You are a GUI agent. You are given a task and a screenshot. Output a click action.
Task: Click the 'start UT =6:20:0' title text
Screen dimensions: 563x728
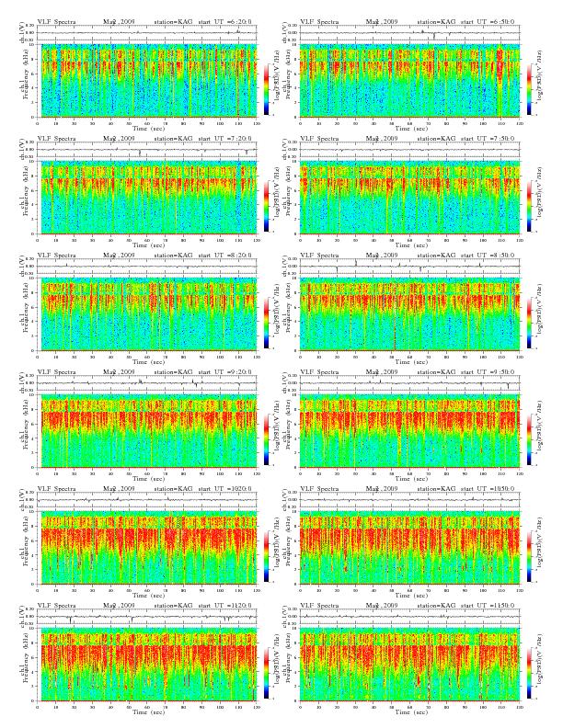pyautogui.click(x=224, y=22)
